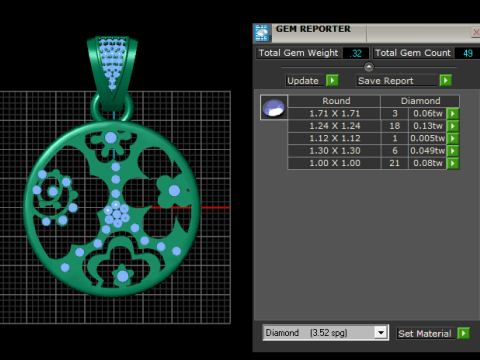This screenshot has height=360, width=480.
Task: Collapse the panel with the round arrow toggle
Action: pyautogui.click(x=369, y=67)
